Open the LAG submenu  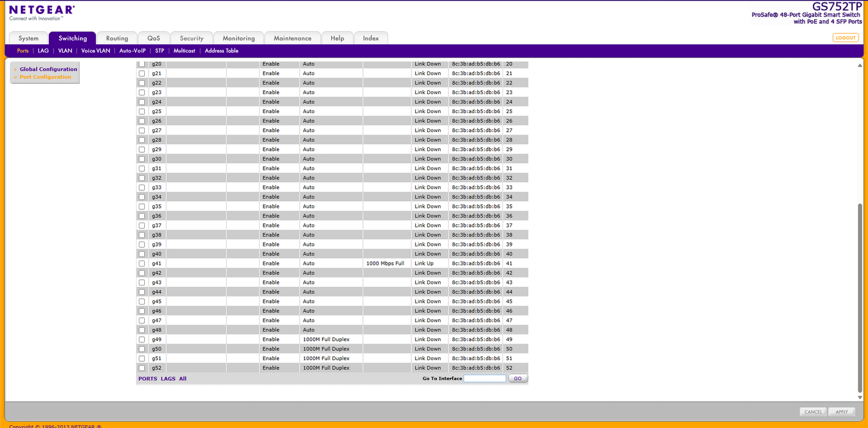[43, 51]
